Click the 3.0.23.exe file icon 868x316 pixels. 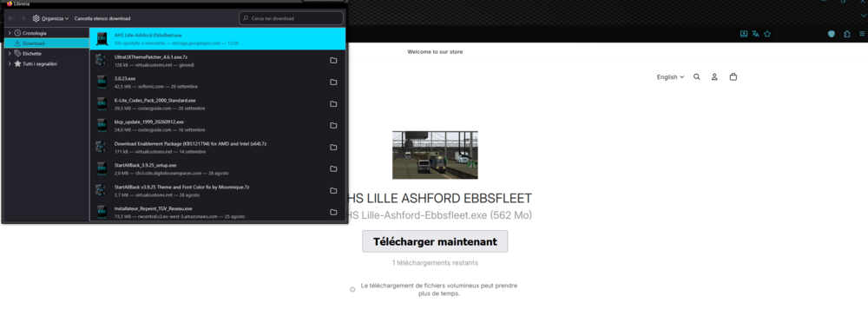point(102,82)
